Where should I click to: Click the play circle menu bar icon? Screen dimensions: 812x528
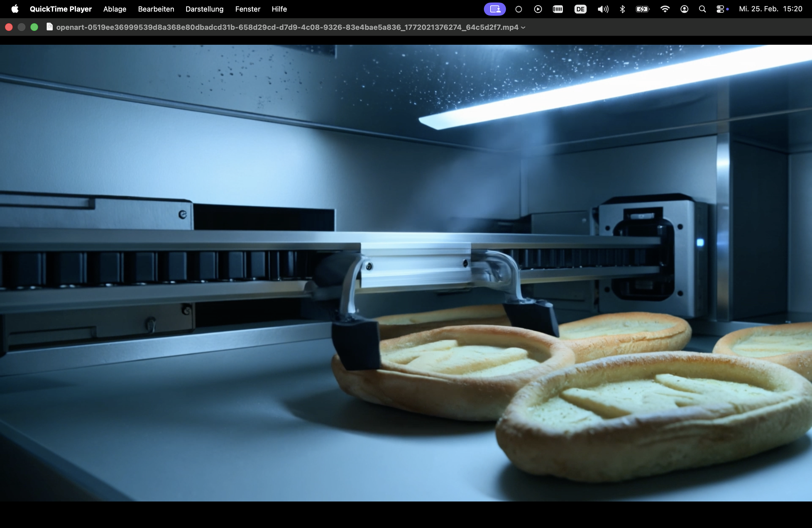(538, 9)
